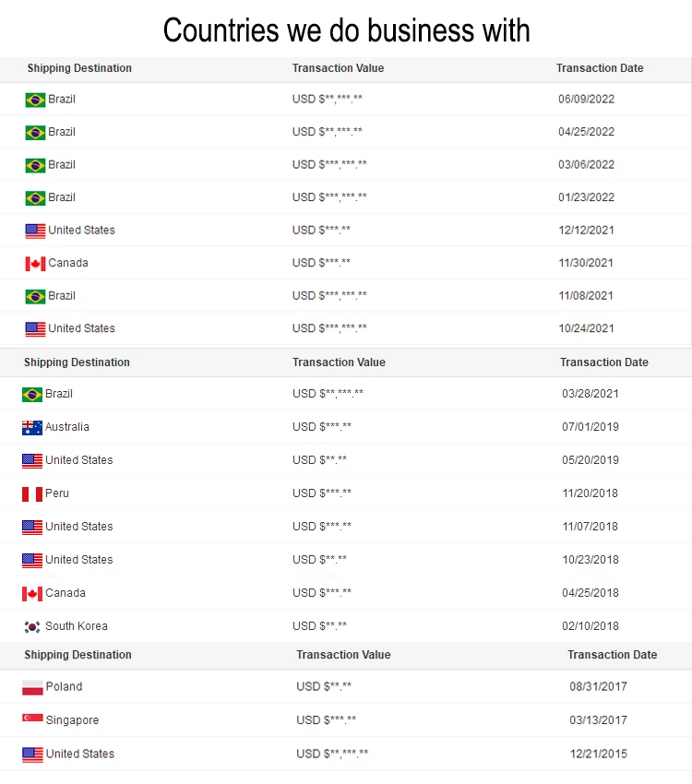This screenshot has width=692, height=784.
Task: Click the Poland flag icon
Action: coord(32,688)
